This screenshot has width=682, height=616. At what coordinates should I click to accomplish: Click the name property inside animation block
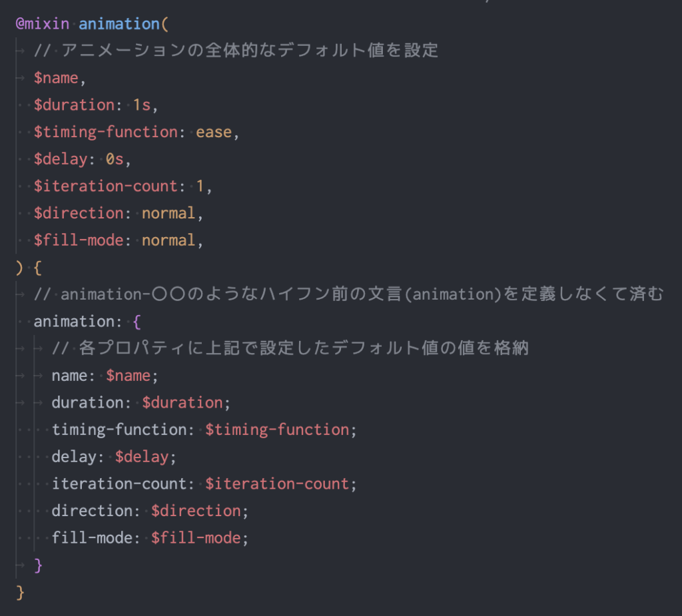coord(69,376)
